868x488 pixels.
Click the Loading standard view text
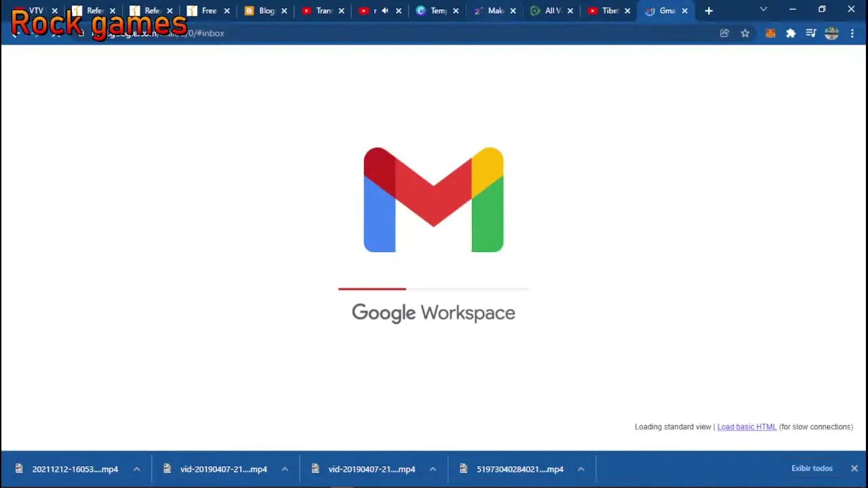673,427
